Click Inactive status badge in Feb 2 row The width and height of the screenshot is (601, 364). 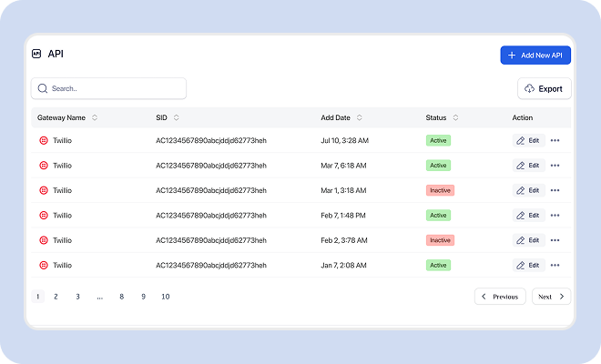coord(440,240)
